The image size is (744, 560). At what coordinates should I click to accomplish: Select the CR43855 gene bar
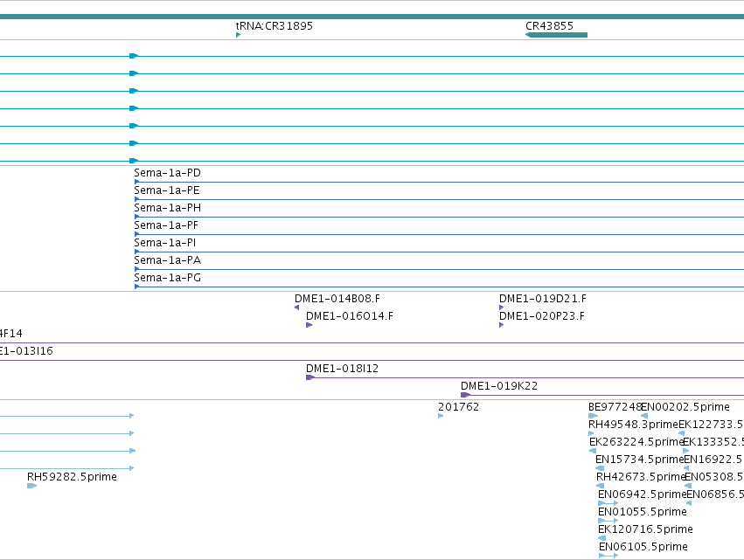(557, 35)
